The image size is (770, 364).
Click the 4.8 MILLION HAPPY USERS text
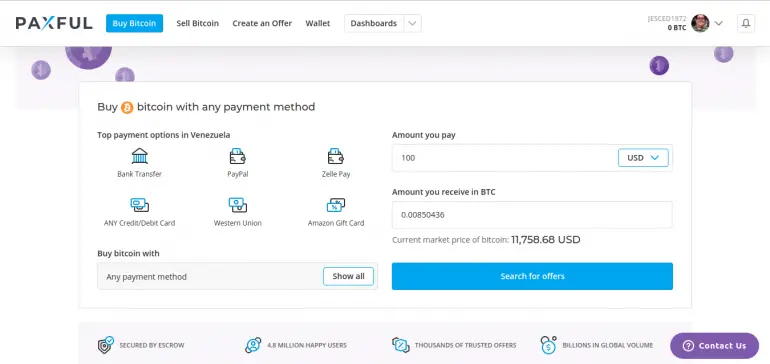307,345
